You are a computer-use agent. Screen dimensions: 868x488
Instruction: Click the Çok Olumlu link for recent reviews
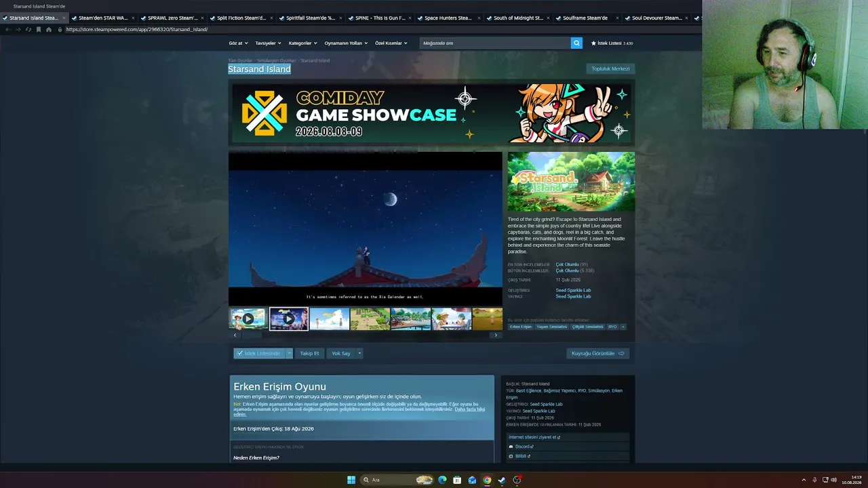pyautogui.click(x=567, y=264)
